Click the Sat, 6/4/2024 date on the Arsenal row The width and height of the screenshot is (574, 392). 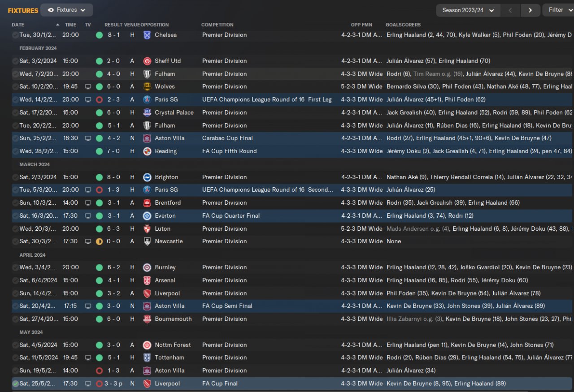pyautogui.click(x=39, y=280)
